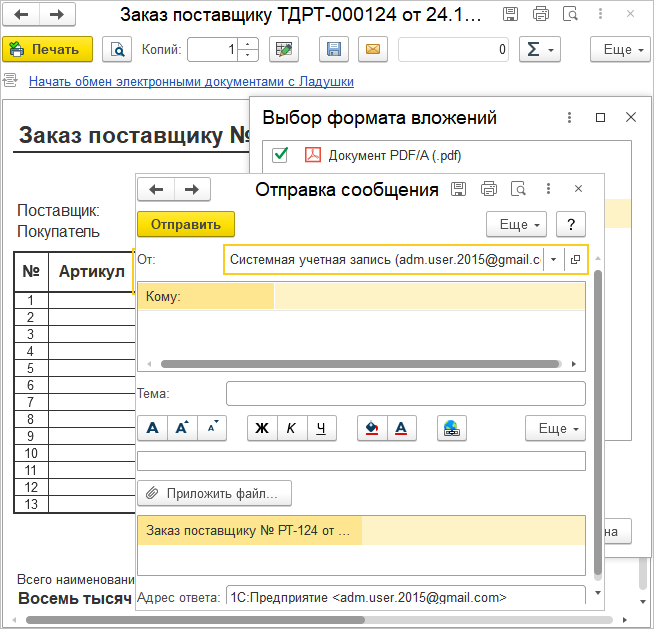The height and width of the screenshot is (629, 654).
Task: Click right arrow of the Кому list scrollbar
Action: [x=574, y=364]
